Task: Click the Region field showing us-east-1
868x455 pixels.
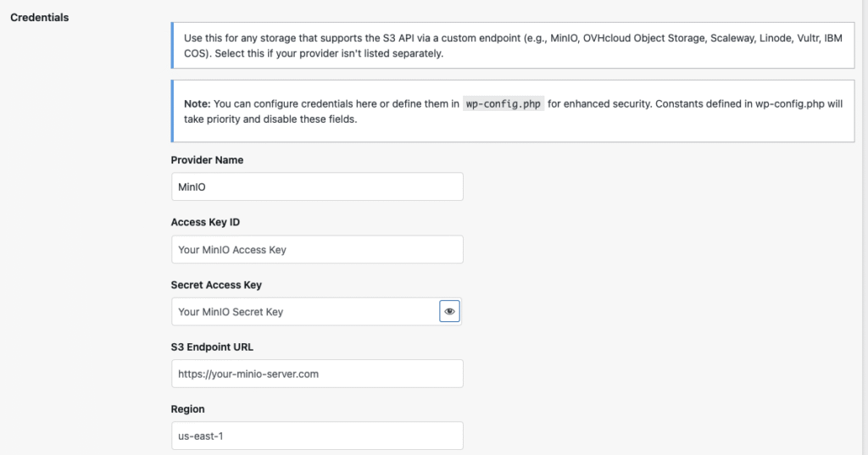Action: pyautogui.click(x=317, y=436)
